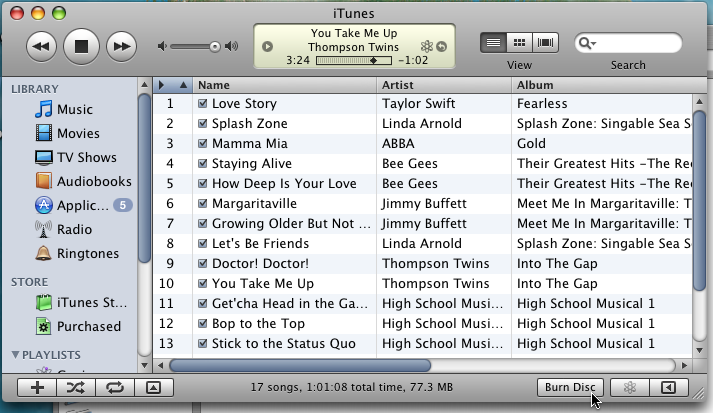Click the track-number sort arrow header
This screenshot has height=413, width=713.
(183, 85)
